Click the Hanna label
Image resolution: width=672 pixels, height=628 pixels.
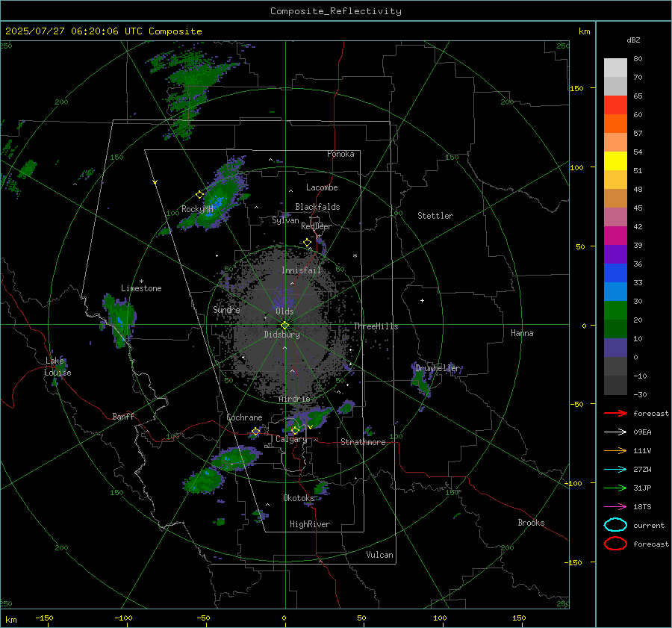pyautogui.click(x=522, y=333)
